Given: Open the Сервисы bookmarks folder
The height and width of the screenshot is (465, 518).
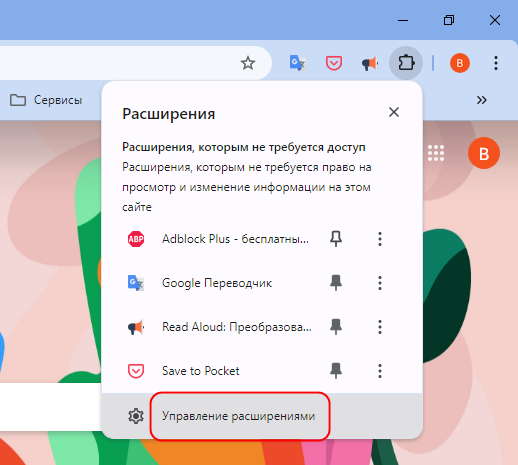Looking at the screenshot, I should click(x=46, y=100).
